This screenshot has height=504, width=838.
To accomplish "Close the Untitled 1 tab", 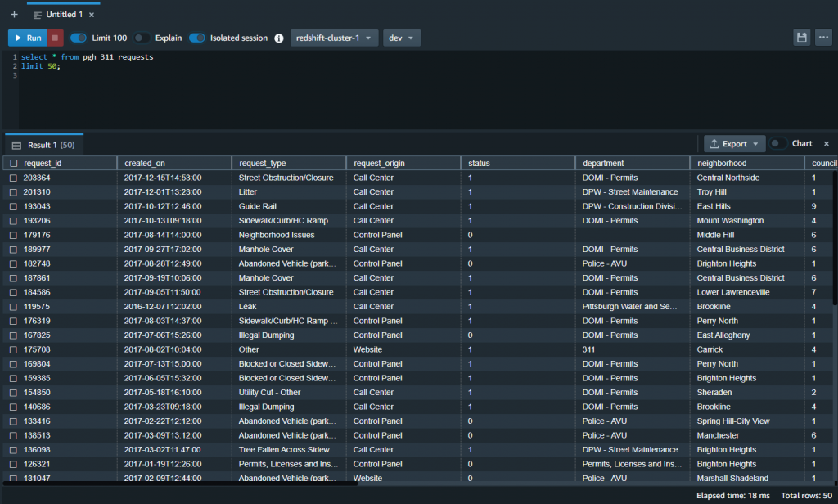I will click(x=91, y=15).
